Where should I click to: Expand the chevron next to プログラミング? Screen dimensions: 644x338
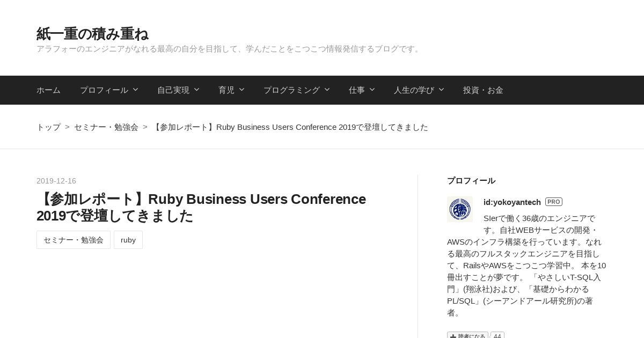pyautogui.click(x=327, y=90)
